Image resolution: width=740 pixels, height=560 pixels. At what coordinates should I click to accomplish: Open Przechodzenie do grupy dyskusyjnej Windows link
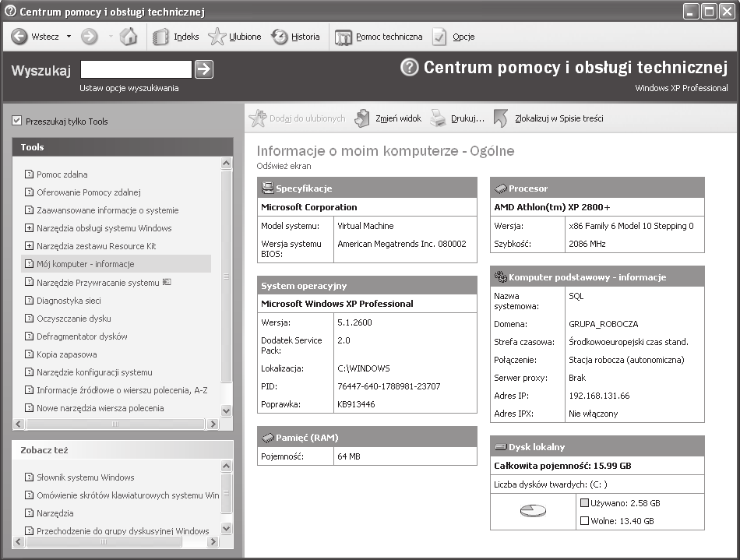pos(123,531)
